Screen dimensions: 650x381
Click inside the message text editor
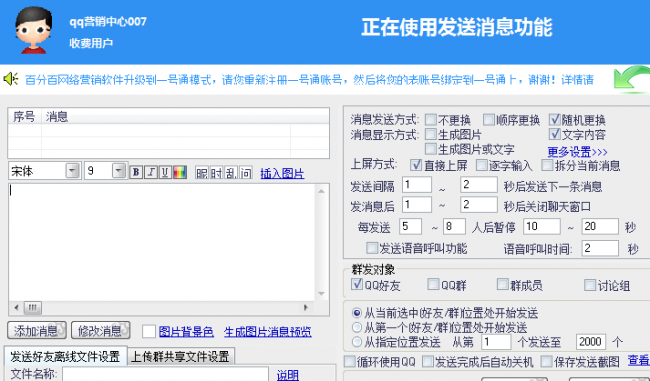[x=162, y=243]
